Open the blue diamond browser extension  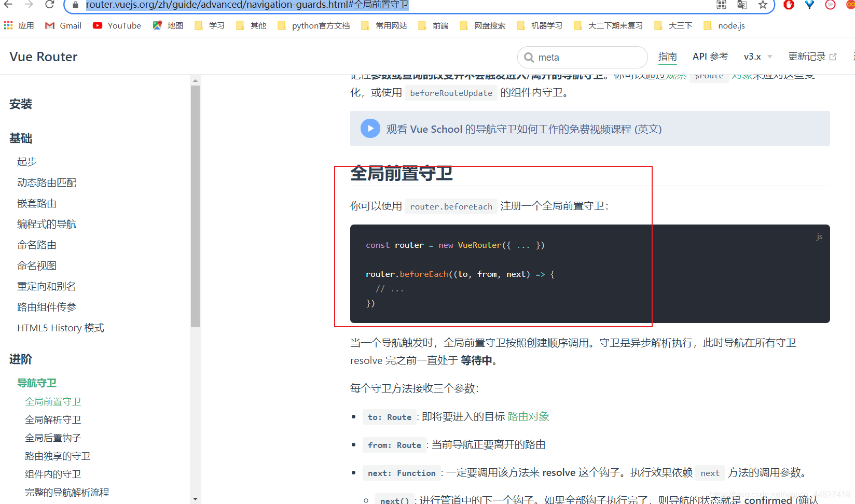click(x=809, y=5)
